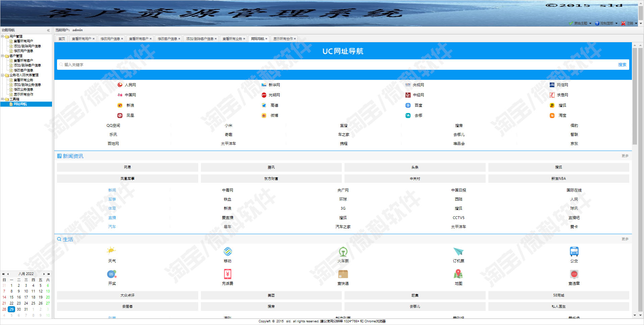The width and height of the screenshot is (644, 325).
Task: Click the 中国网 site icon
Action: click(120, 95)
